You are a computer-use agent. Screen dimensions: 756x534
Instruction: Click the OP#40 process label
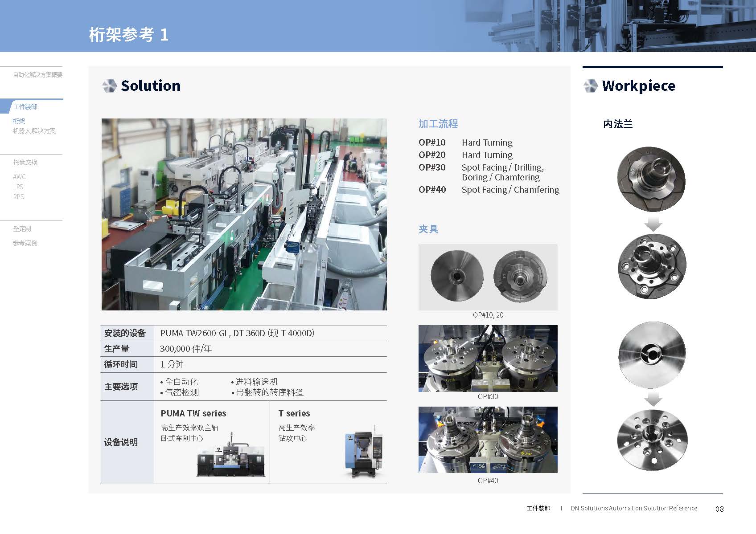(x=432, y=190)
